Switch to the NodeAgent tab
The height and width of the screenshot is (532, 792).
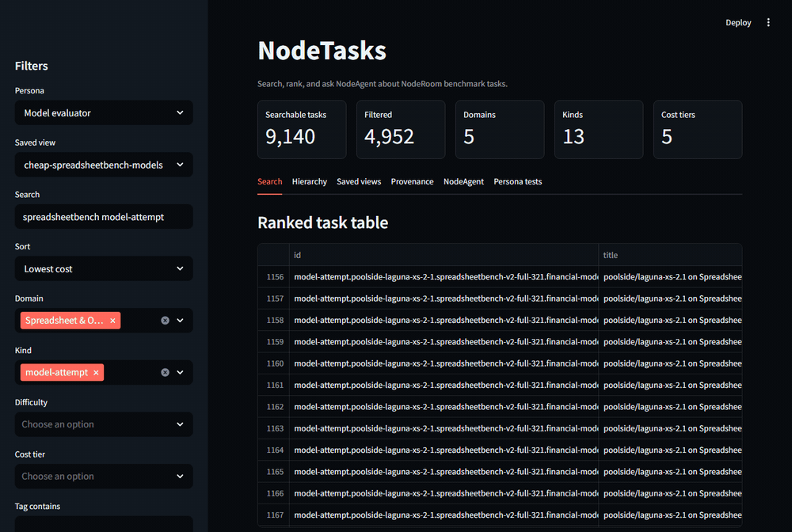[463, 182]
